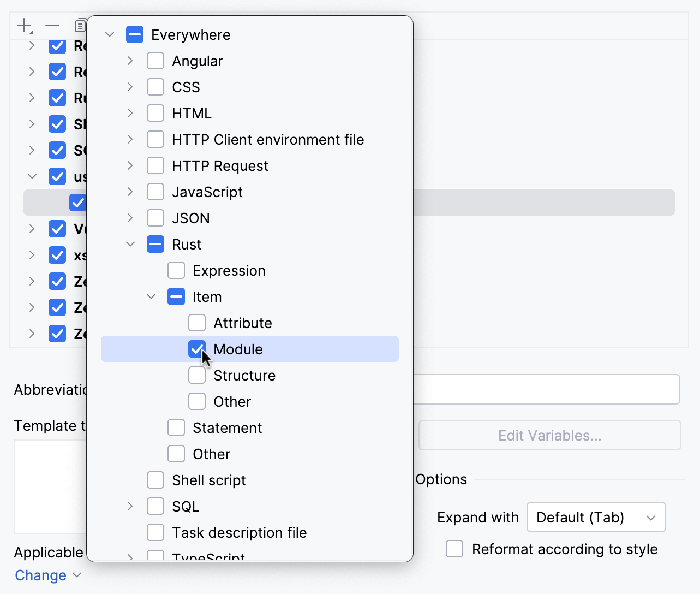Uncheck the Module context checkbox
The width and height of the screenshot is (700, 594).
tap(197, 349)
